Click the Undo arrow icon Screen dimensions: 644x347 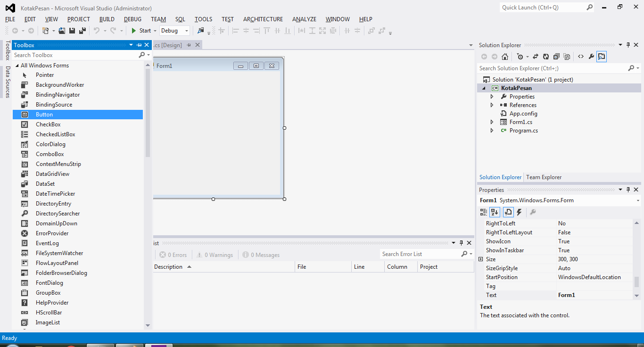pyautogui.click(x=96, y=31)
